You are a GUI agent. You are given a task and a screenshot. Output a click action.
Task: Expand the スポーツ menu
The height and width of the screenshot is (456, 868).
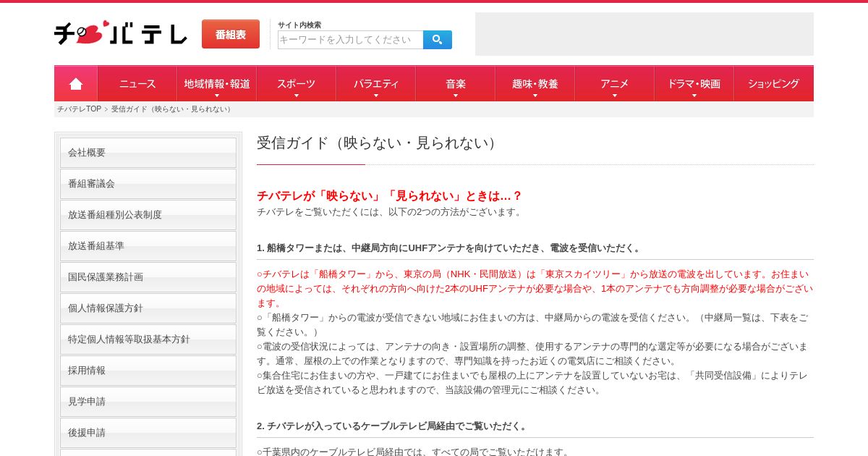[x=297, y=84]
